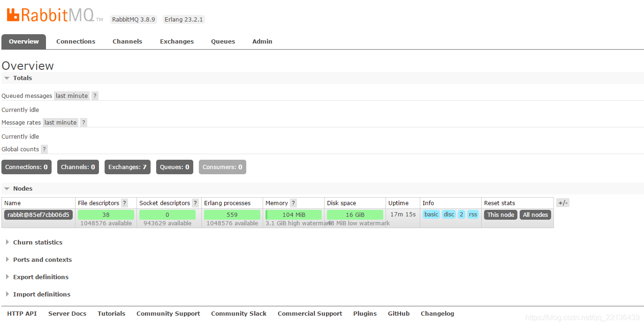Click Connections: 0 count button
644x326 pixels.
[26, 167]
